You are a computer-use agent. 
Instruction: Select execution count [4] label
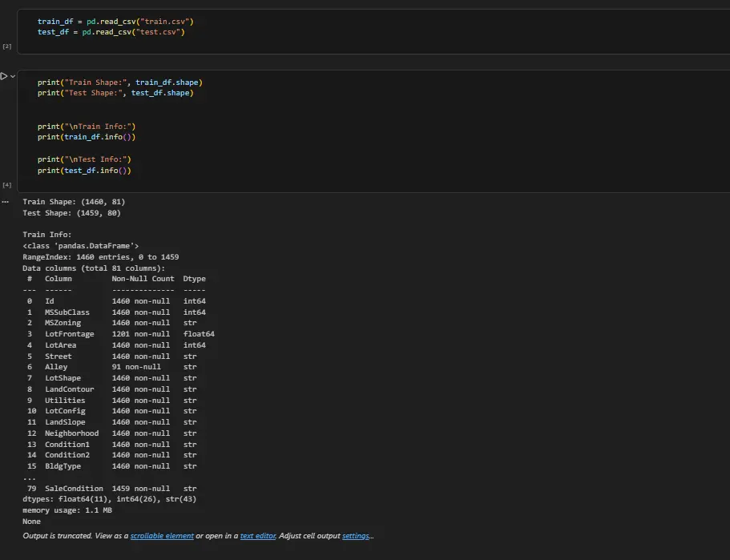(x=7, y=185)
